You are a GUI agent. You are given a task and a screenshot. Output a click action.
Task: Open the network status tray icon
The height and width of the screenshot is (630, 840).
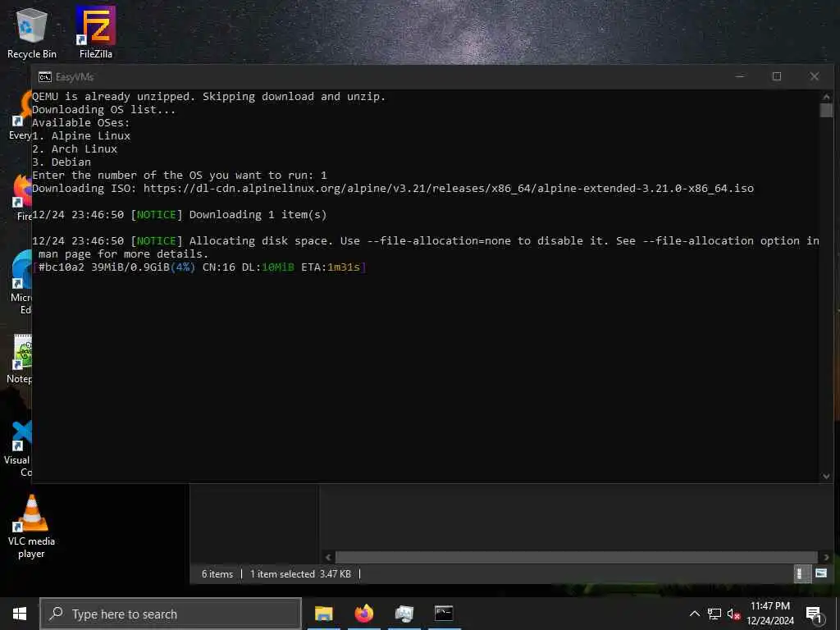pos(714,614)
